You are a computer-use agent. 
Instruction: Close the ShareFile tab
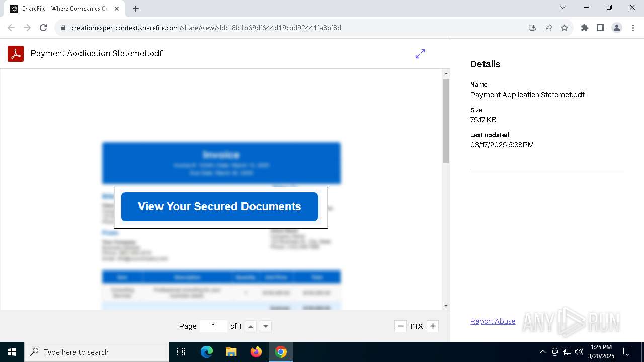click(x=117, y=9)
